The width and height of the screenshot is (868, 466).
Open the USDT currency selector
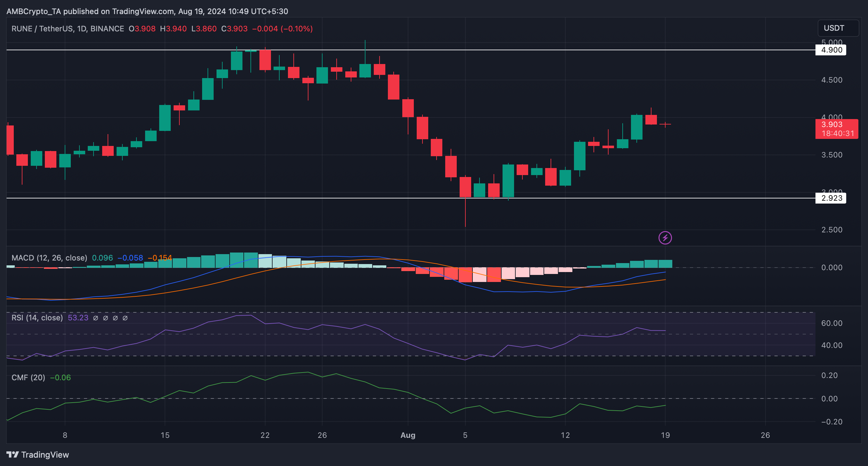point(838,28)
